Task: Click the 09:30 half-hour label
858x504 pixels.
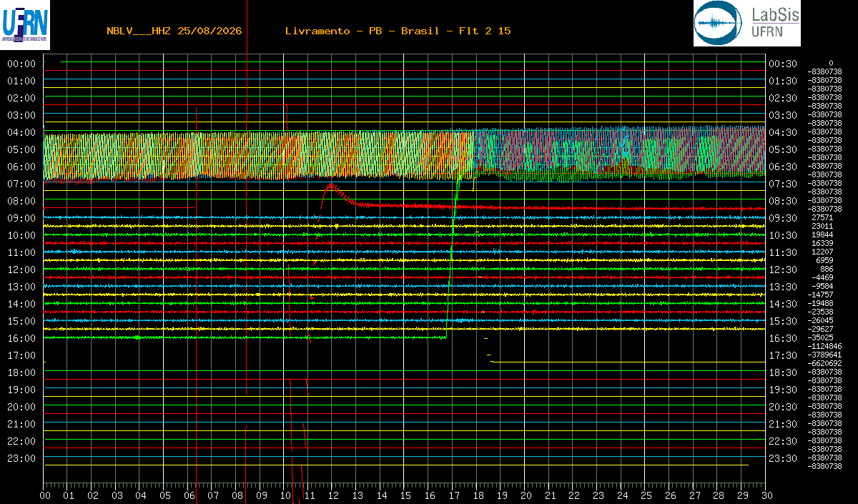Action: (x=783, y=218)
